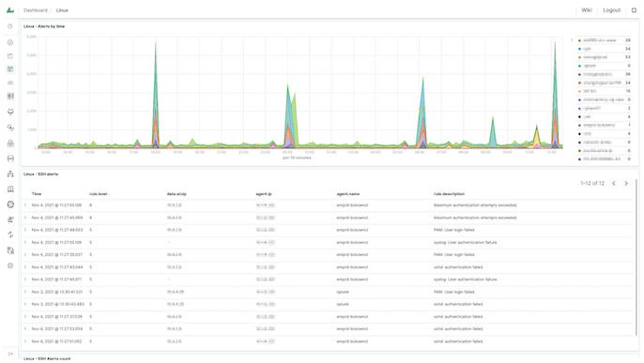This screenshot has width=644, height=363.
Task: Click the blue legend dot with count 34
Action: (579, 49)
